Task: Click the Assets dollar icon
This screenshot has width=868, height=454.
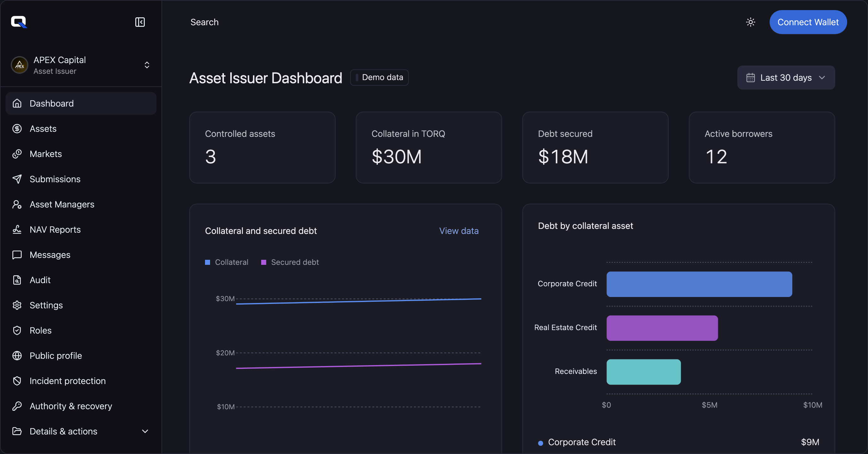Action: pyautogui.click(x=17, y=129)
